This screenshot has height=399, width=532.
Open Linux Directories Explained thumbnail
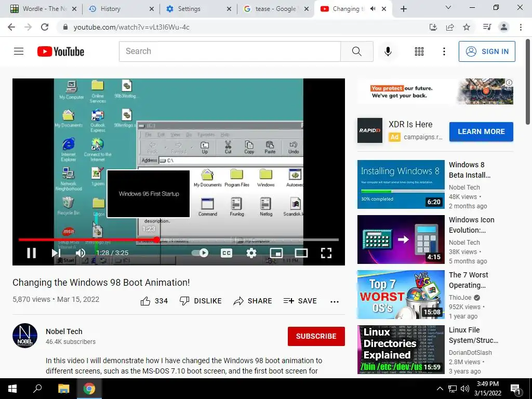point(401,350)
